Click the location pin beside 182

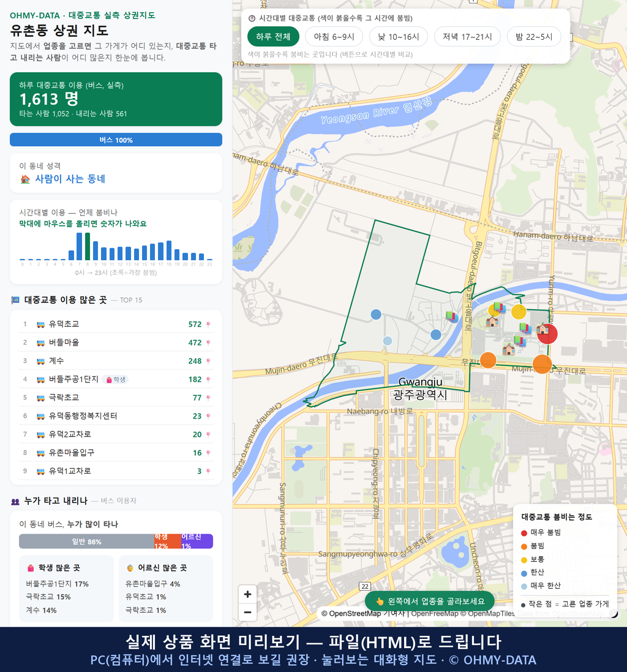click(208, 379)
